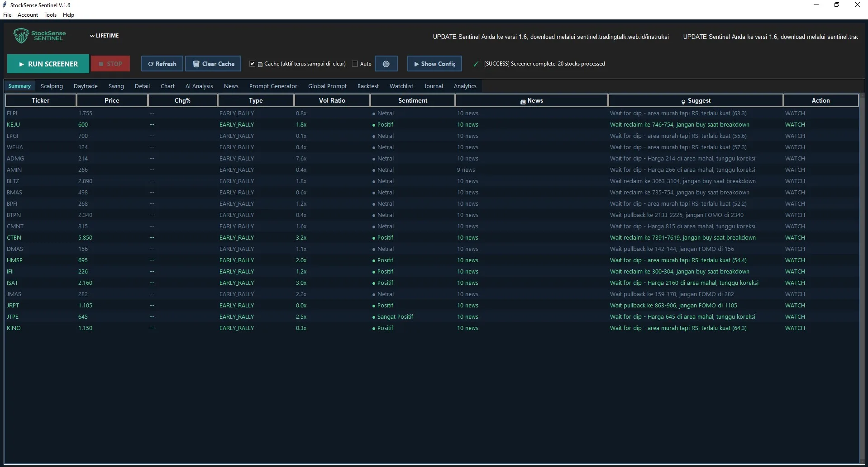868x467 pixels.
Task: Open the Detail tab
Action: pos(142,86)
